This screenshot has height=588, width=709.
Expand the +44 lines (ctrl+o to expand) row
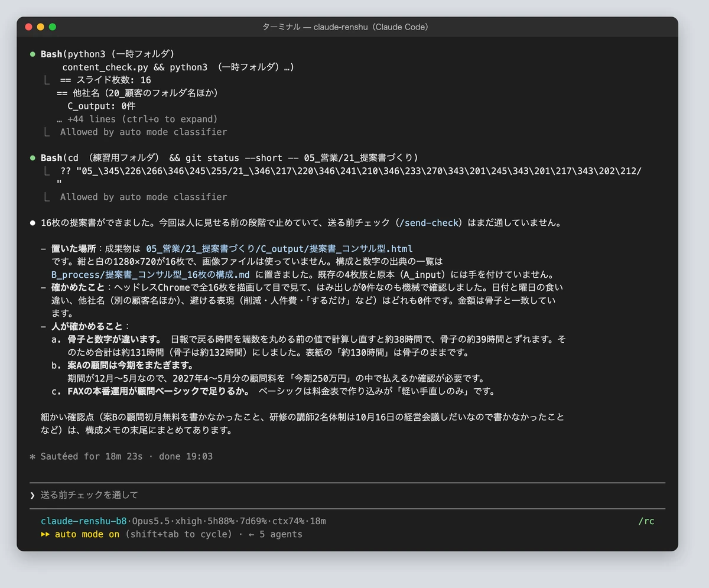pos(137,119)
